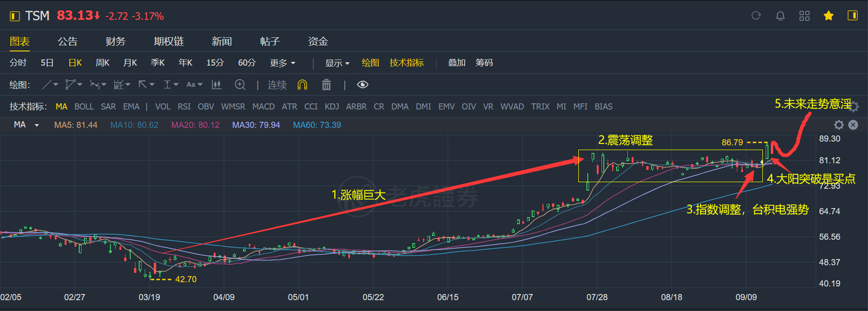The height and width of the screenshot is (311, 868).
Task: Expand the wave count tool dropdown arrow
Action: coord(104,85)
